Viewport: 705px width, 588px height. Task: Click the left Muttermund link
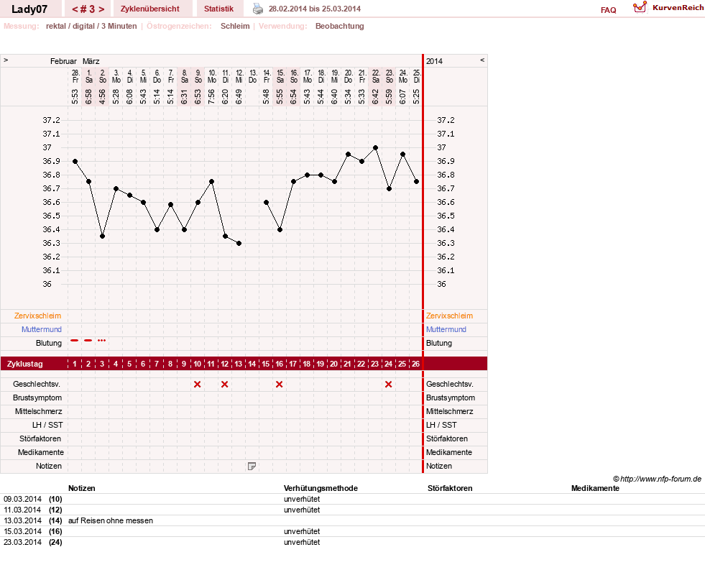pos(42,329)
